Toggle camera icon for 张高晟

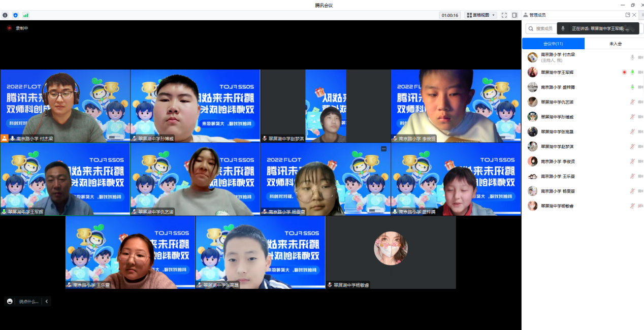640,131
